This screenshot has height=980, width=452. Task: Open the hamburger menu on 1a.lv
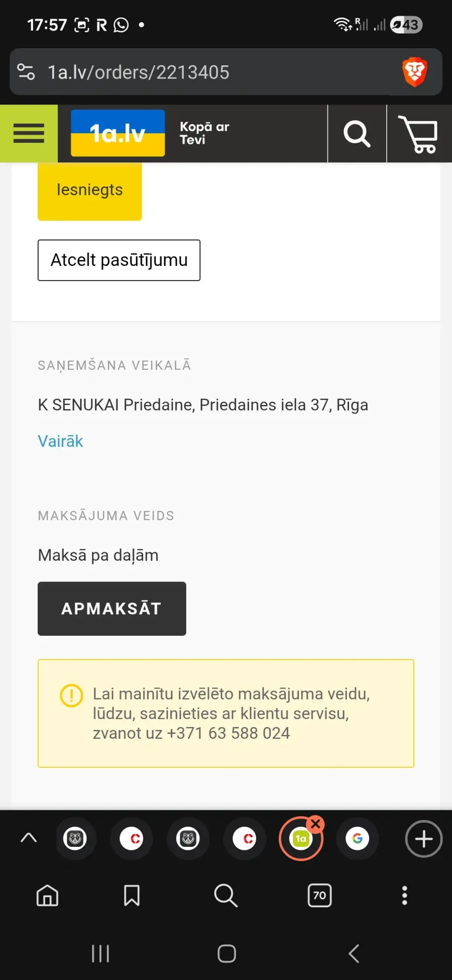(29, 134)
